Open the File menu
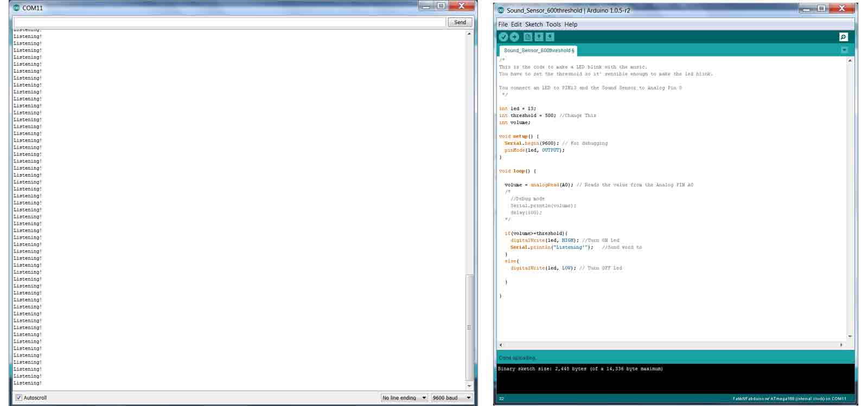868x406 pixels. [503, 24]
